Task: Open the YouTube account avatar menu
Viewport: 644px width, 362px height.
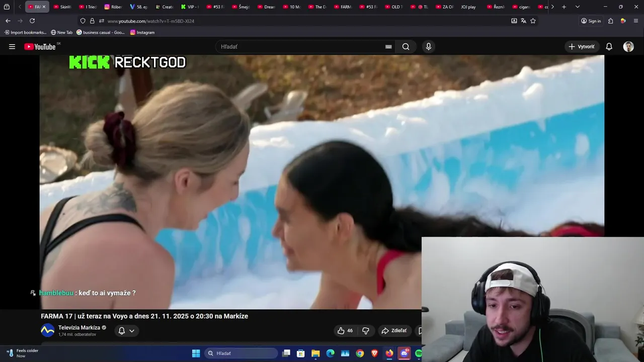Action: coord(628,47)
